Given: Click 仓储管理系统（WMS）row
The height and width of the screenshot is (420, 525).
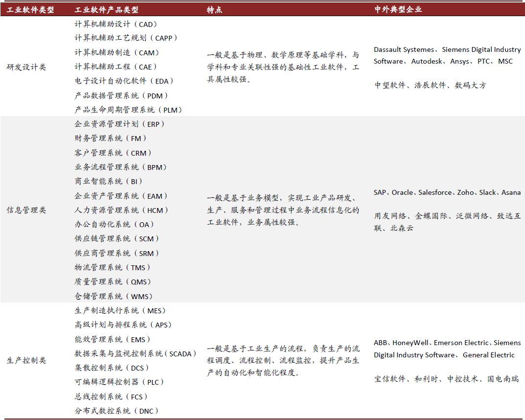Looking at the screenshot, I should coord(114,296).
